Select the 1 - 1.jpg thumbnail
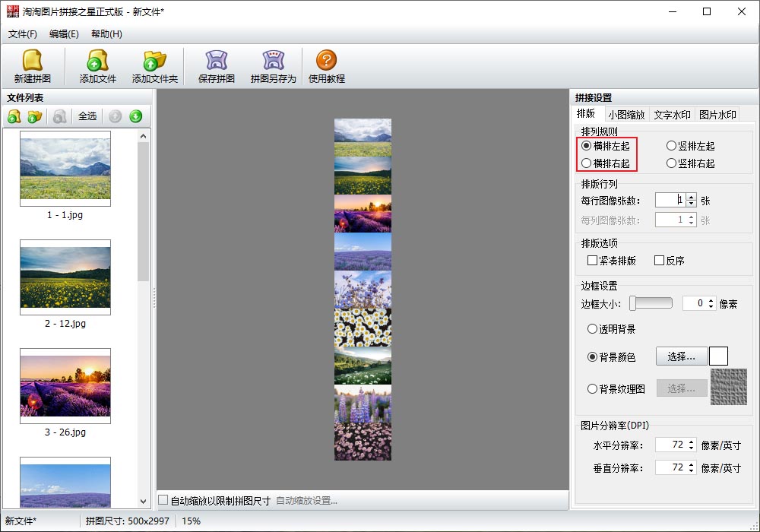The image size is (760, 532). tap(65, 169)
